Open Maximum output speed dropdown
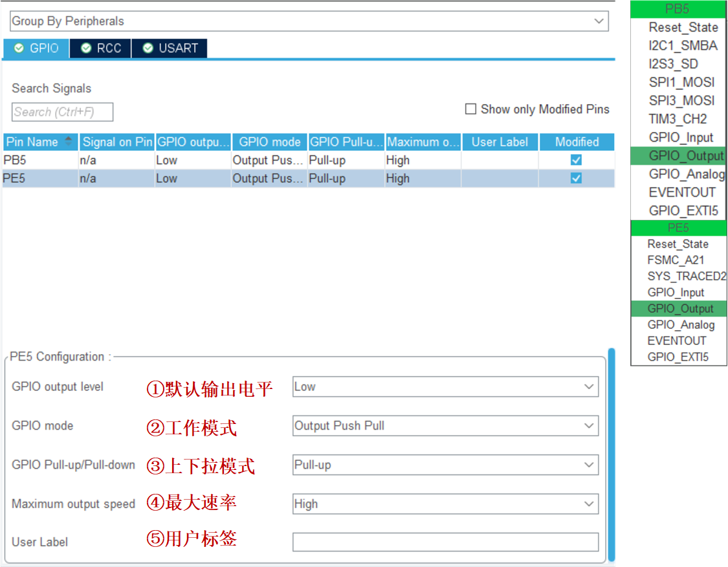This screenshot has height=567, width=728. (445, 504)
